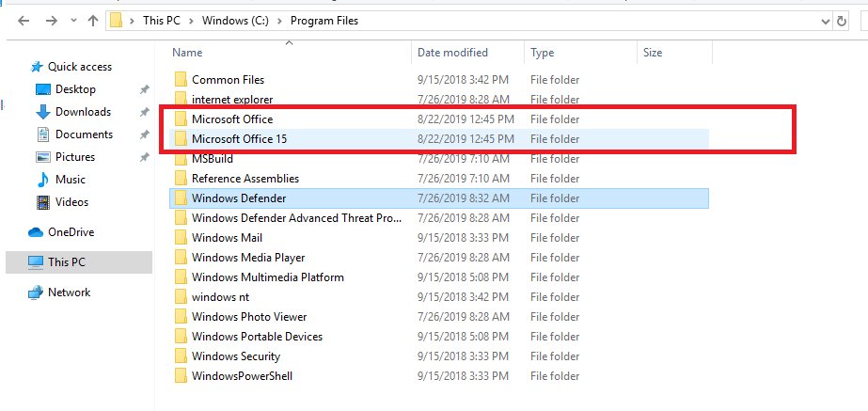Expand chevron after 'This PC' in the breadcrumb

190,21
